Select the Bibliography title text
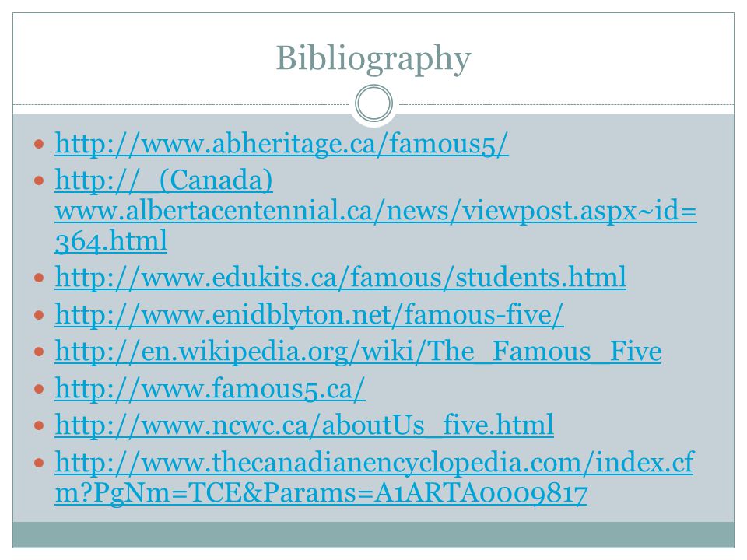Screen dimensions: 747x560 373,58
